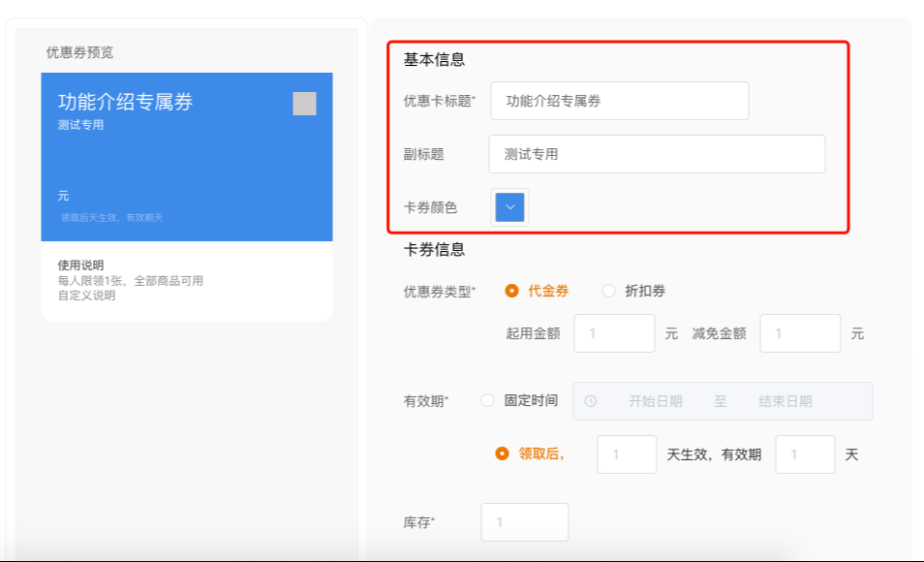Screen dimensions: 924x562
Task: Pick the 结束日期 end date
Action: click(785, 401)
